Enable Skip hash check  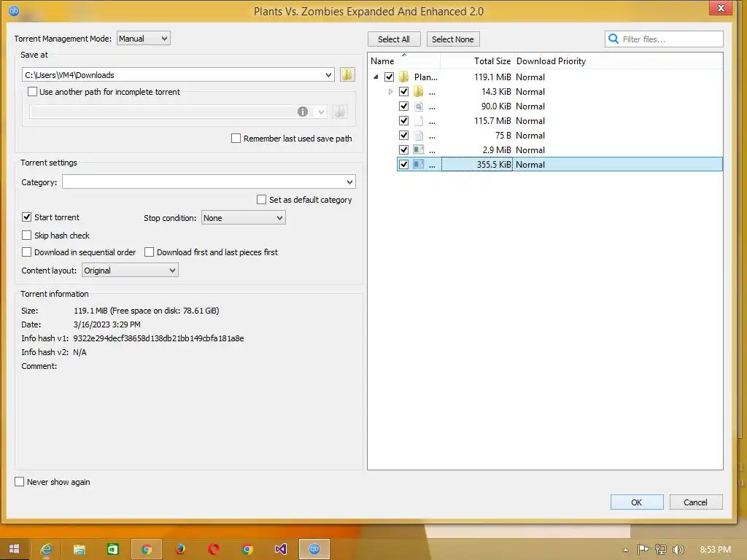point(27,236)
